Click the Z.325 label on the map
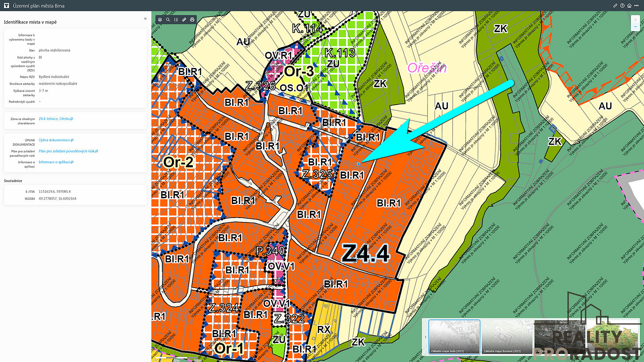Screen dimensions: 644x362 click(317, 174)
